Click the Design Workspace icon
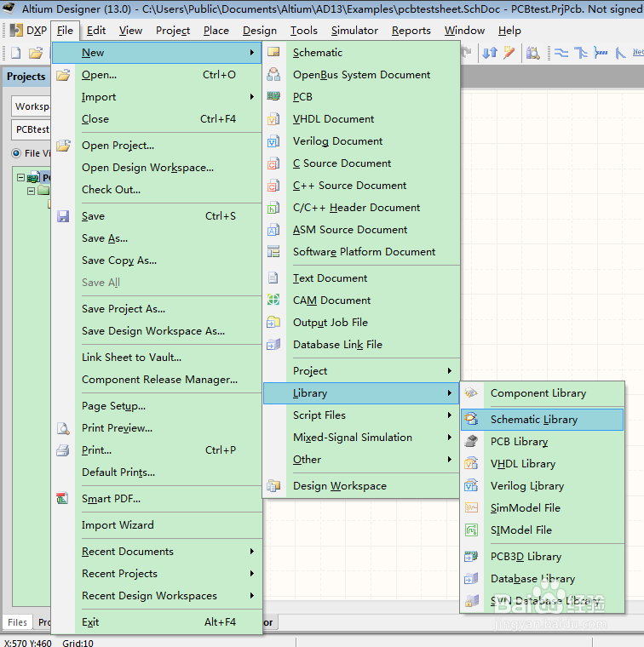 [273, 485]
